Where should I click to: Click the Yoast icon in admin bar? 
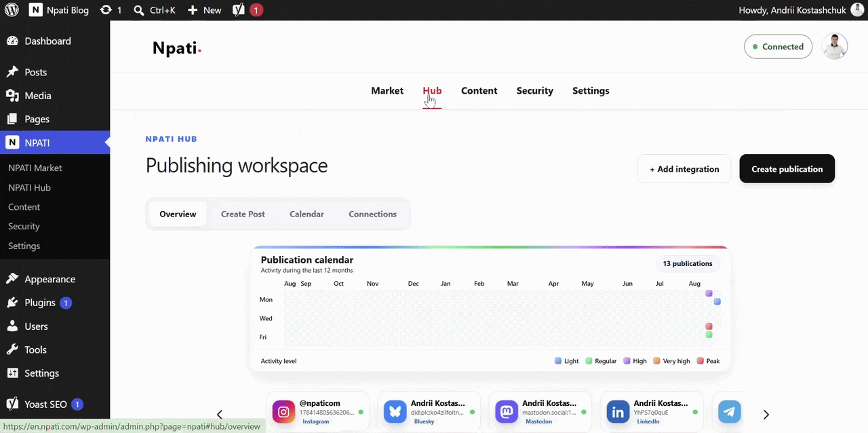[238, 10]
